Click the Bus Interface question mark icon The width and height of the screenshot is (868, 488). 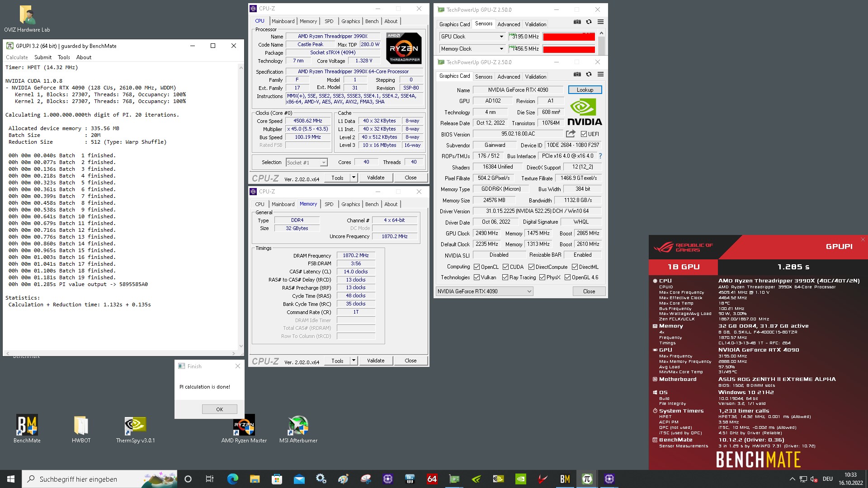[600, 156]
